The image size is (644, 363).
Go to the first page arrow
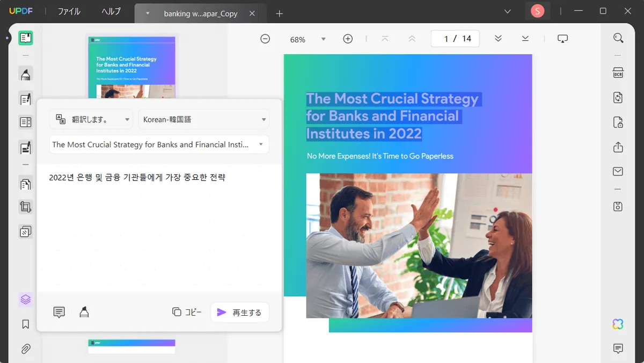(x=385, y=39)
